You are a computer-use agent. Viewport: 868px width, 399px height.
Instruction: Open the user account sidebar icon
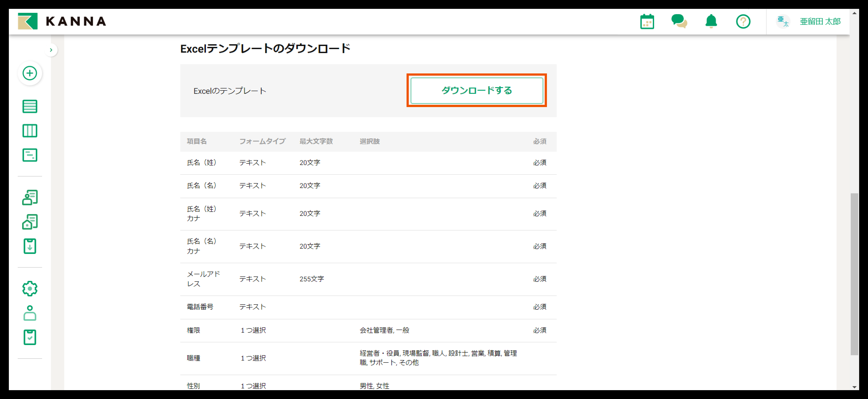tap(30, 313)
